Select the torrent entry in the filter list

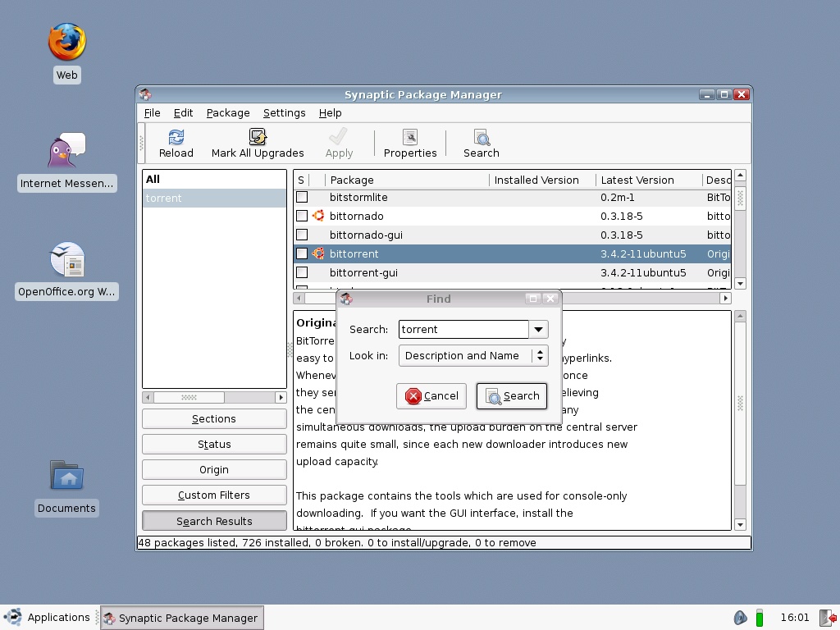(x=214, y=199)
